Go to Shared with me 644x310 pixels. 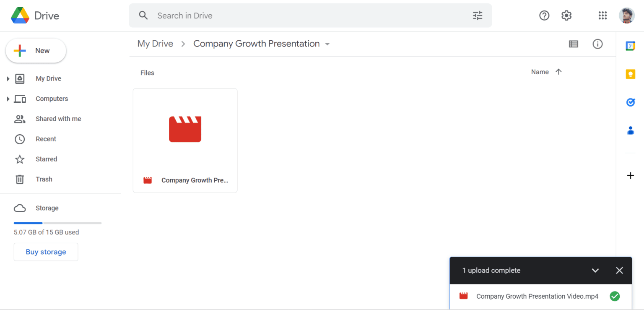point(58,119)
